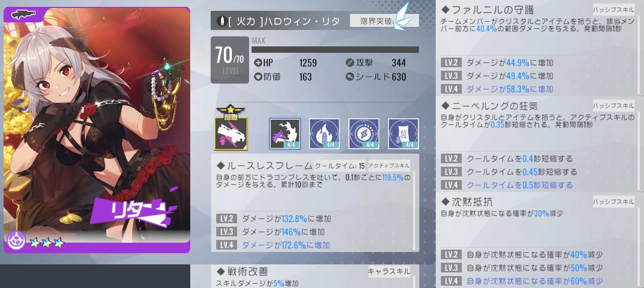Click the gun weapon type icon
The image size is (644, 288).
(24, 15)
